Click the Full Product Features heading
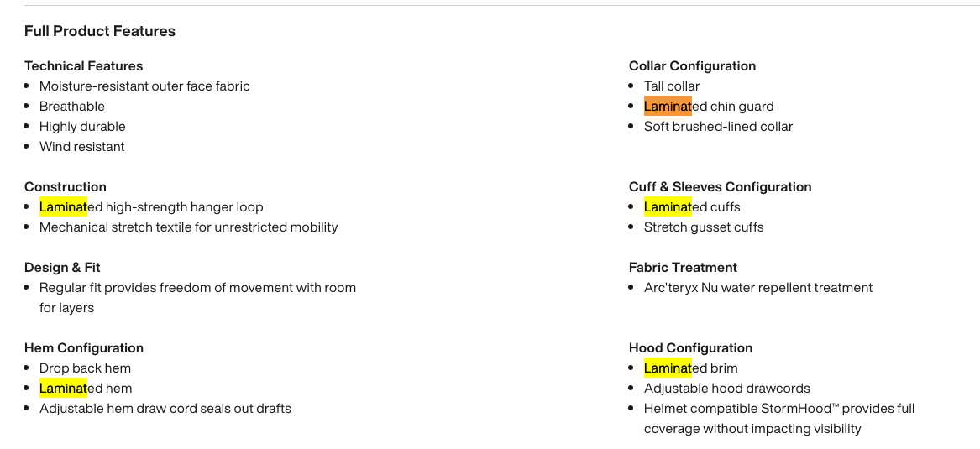 point(100,31)
